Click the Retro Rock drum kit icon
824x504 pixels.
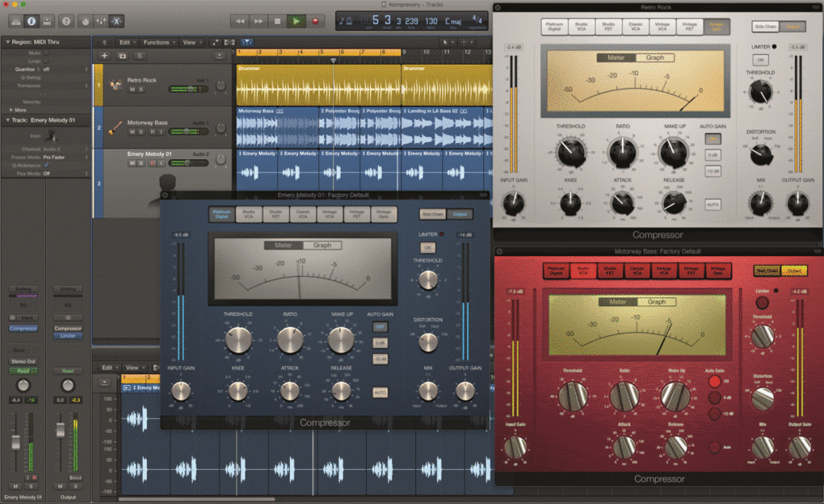tap(116, 84)
